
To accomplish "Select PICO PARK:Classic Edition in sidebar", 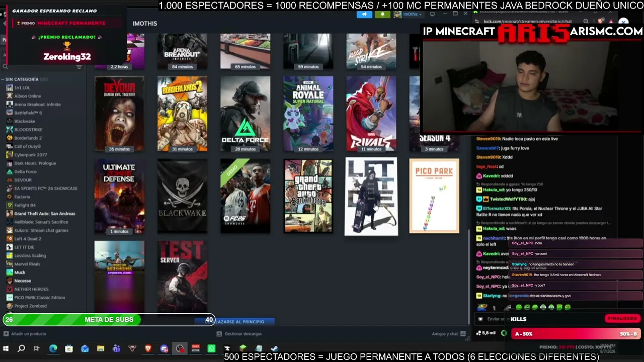I will 40,298.
